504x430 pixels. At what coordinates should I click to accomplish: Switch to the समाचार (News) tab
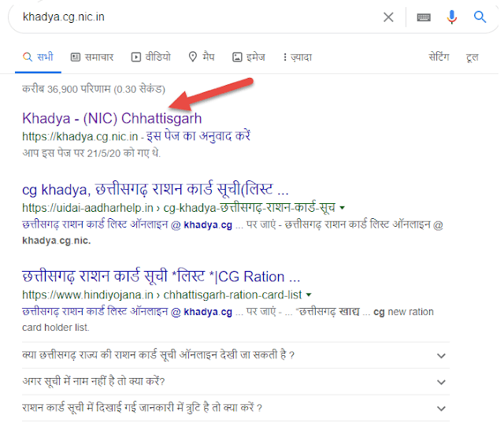pos(93,57)
